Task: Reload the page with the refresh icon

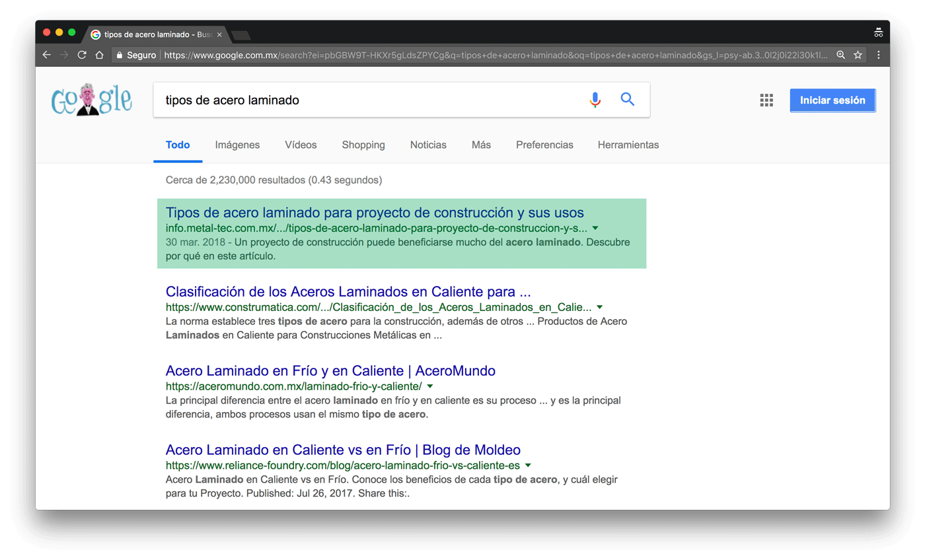Action: click(x=81, y=55)
